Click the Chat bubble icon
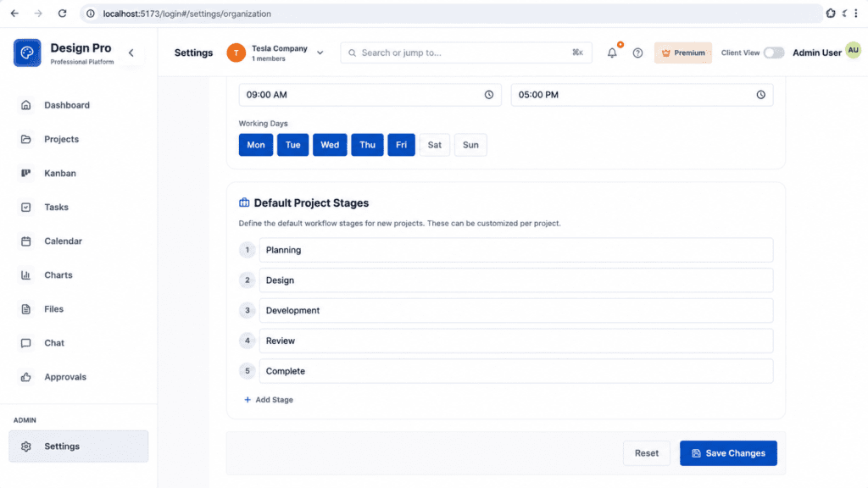This screenshot has width=868, height=488. coord(26,343)
